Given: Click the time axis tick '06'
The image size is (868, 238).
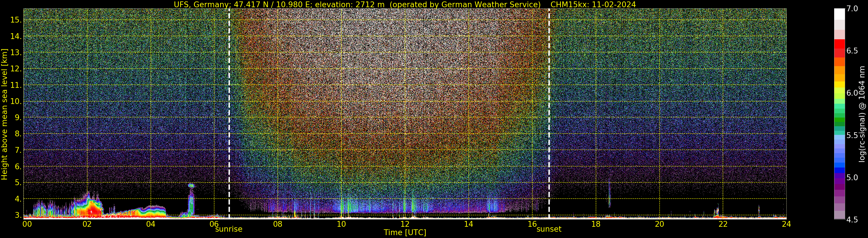Looking at the screenshot, I should [214, 224].
